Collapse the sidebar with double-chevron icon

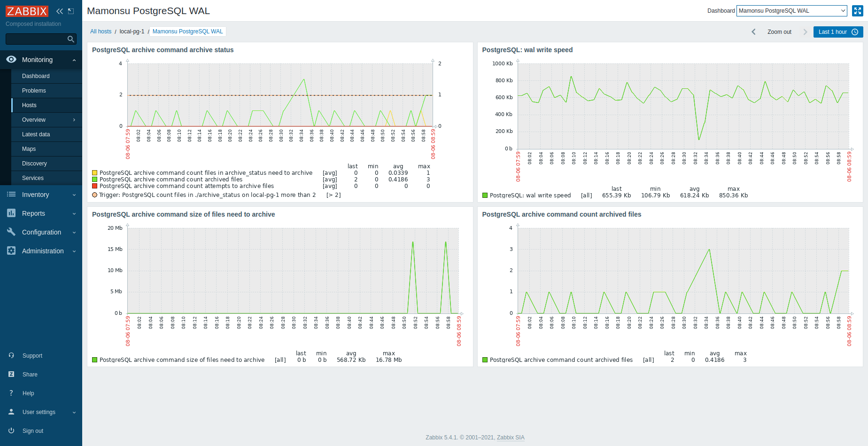[x=60, y=11]
